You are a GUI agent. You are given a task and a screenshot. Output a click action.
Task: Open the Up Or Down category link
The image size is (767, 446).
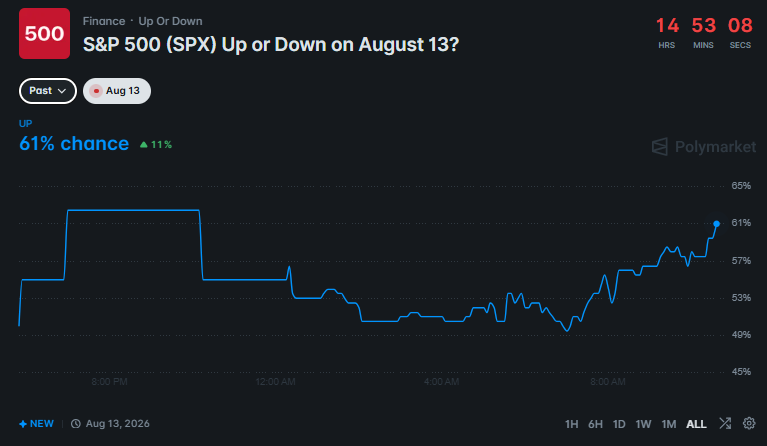[x=170, y=21]
